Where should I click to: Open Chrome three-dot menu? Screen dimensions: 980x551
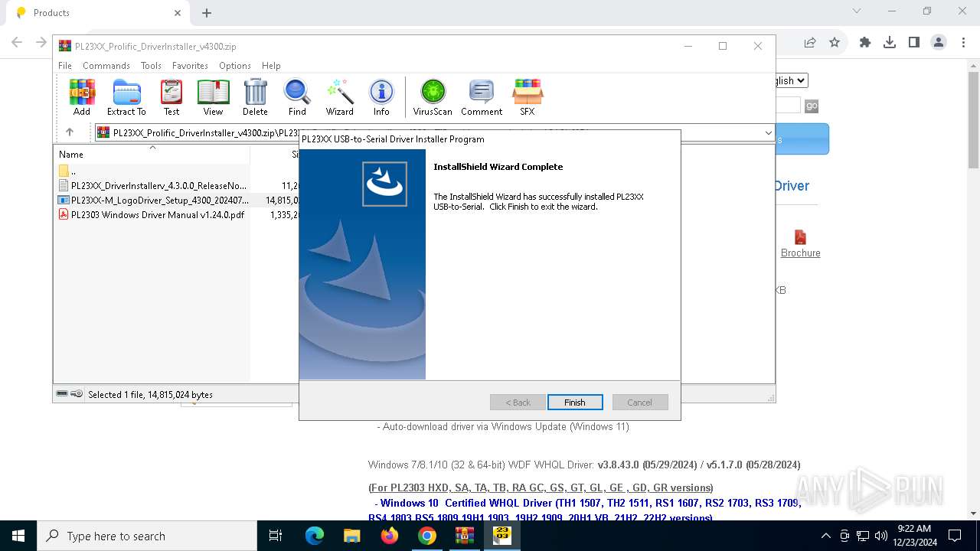coord(963,43)
